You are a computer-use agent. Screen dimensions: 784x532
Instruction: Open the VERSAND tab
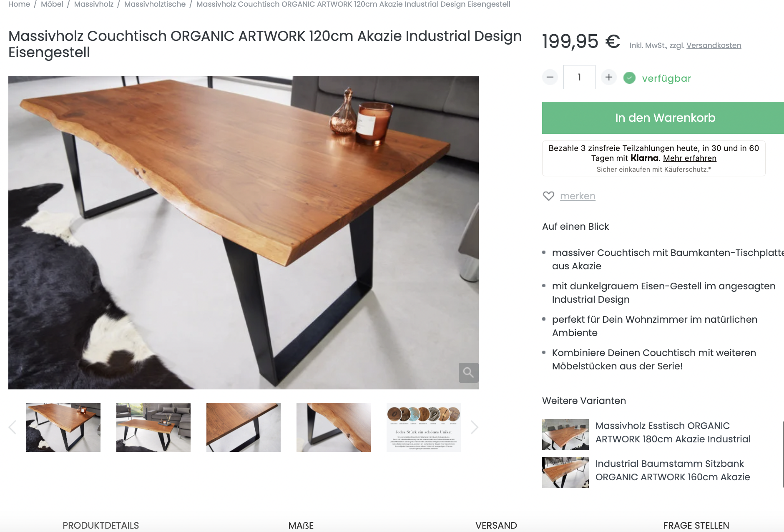tap(496, 525)
